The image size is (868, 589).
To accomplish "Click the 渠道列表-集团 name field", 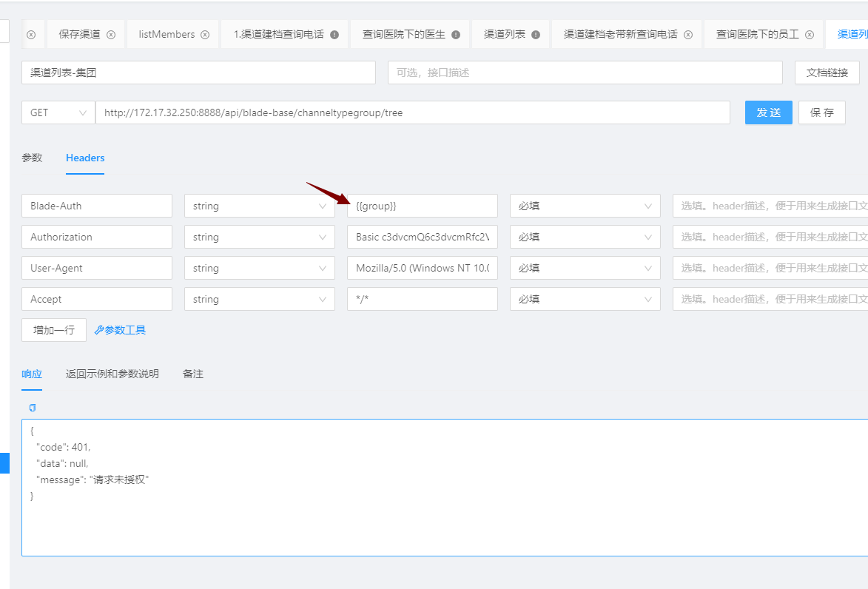I will 199,73.
